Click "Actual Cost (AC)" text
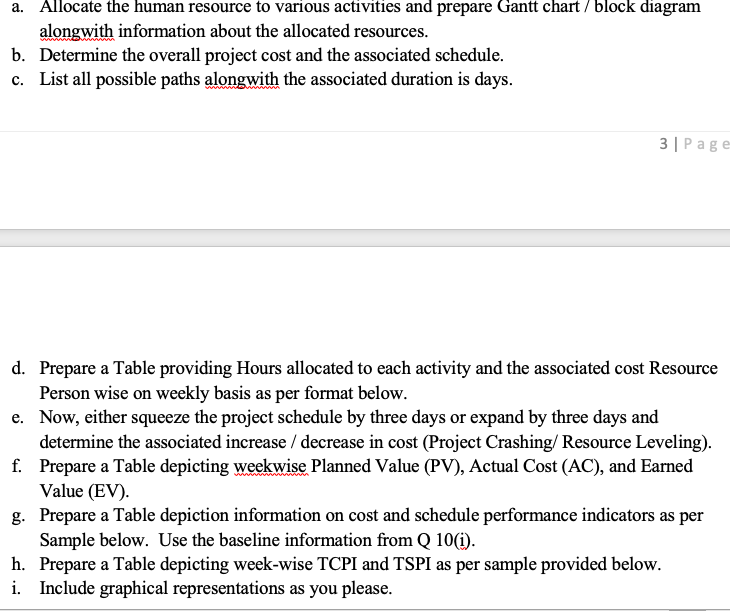The height and width of the screenshot is (611, 730). [x=536, y=466]
